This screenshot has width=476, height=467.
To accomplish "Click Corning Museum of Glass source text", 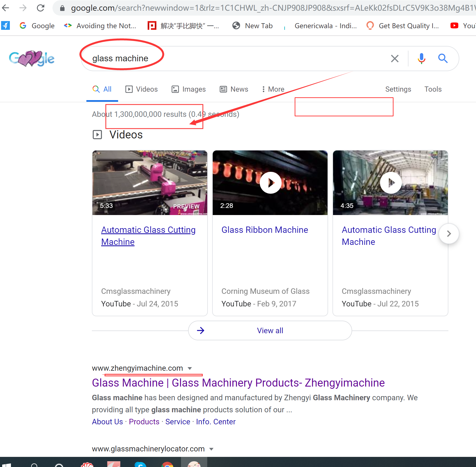I will [x=265, y=291].
